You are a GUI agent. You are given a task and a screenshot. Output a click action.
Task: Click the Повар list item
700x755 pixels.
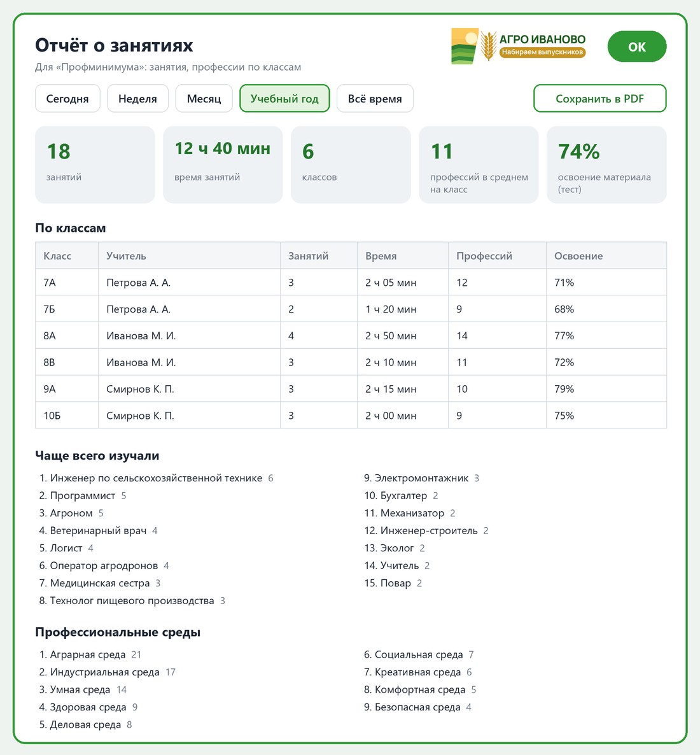click(393, 583)
